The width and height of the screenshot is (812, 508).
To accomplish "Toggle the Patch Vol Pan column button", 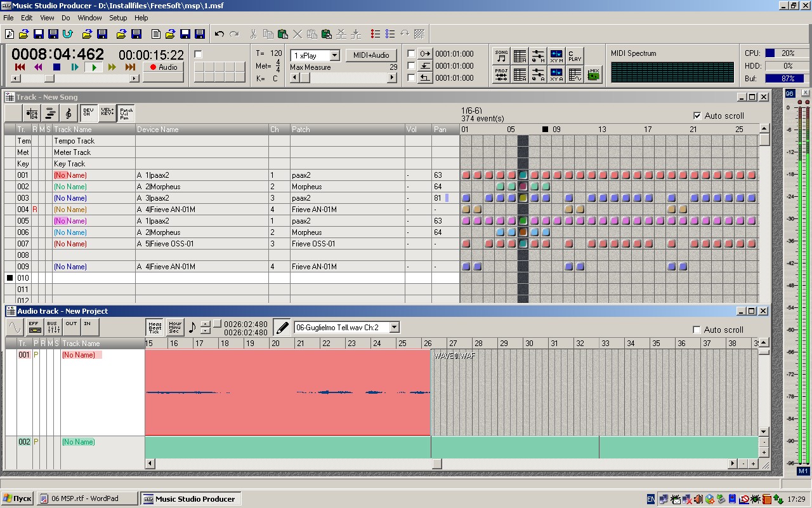I will pos(126,114).
